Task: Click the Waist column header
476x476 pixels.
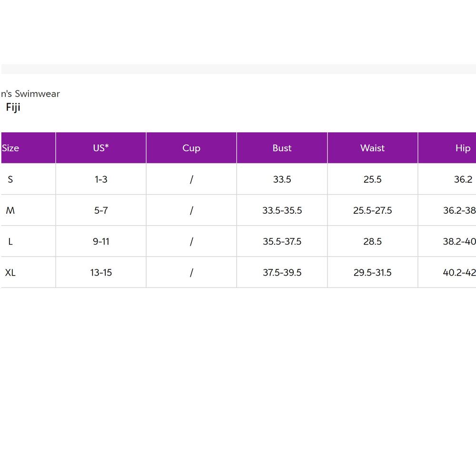Action: [x=373, y=148]
